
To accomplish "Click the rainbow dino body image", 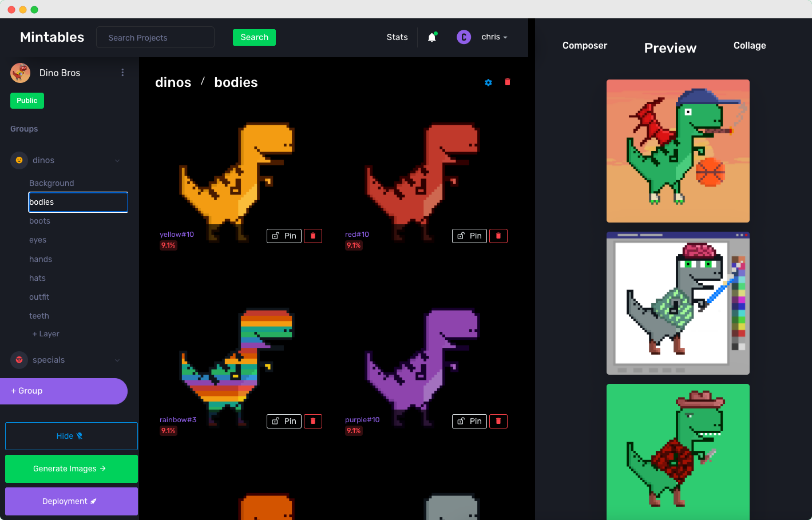I will [237, 367].
